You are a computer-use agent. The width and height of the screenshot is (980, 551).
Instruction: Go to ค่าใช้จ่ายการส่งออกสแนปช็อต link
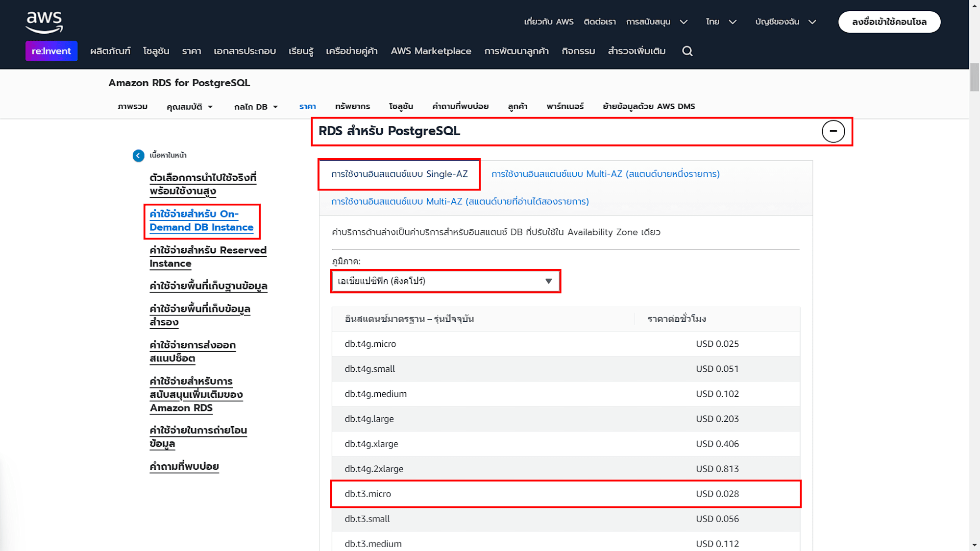click(193, 352)
